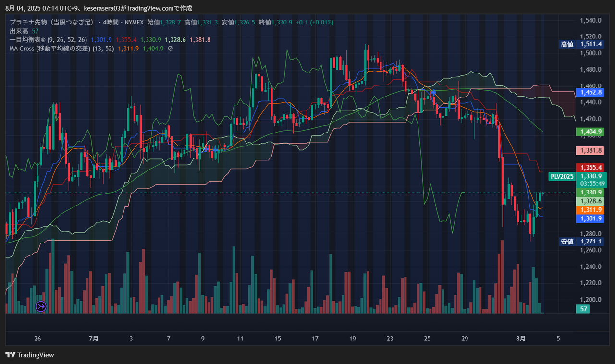Click the 8月 month label on time axis
Image resolution: width=615 pixels, height=364 pixels.
click(521, 339)
